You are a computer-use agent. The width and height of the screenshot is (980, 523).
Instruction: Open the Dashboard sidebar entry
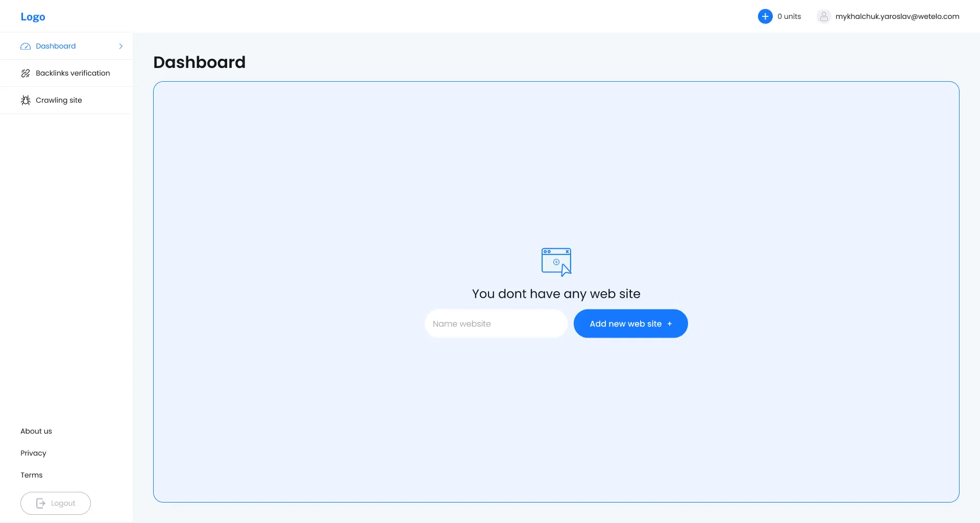tap(55, 46)
